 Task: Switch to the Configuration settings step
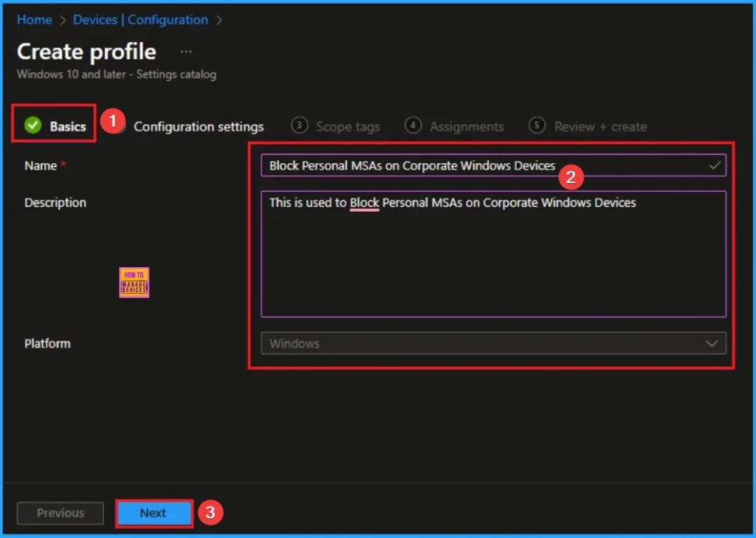coord(199,126)
